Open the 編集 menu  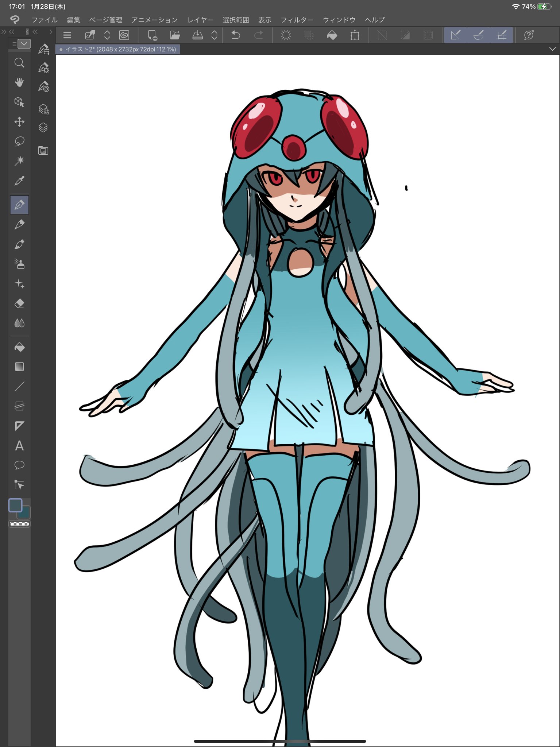click(x=73, y=20)
